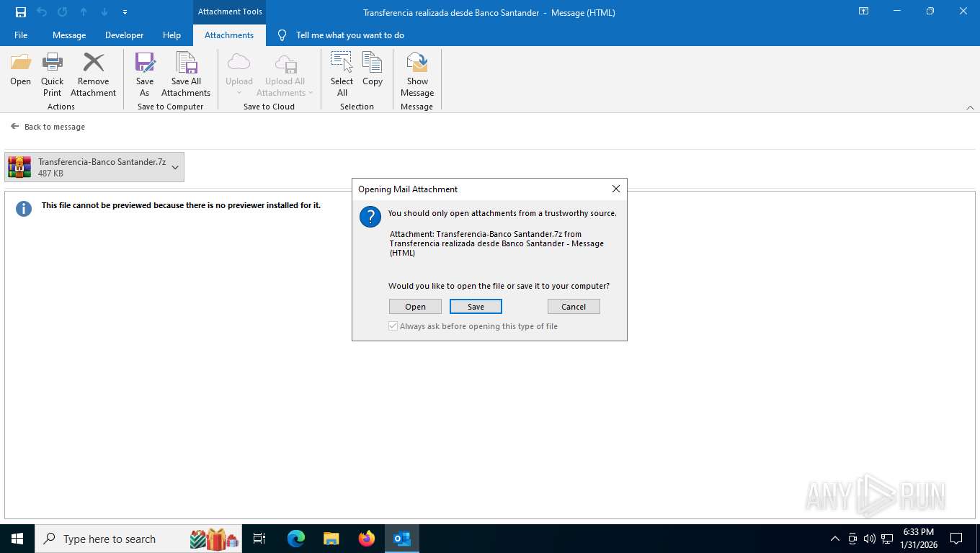Click the Back to message arrow
The width and height of the screenshot is (980, 553).
tap(14, 126)
